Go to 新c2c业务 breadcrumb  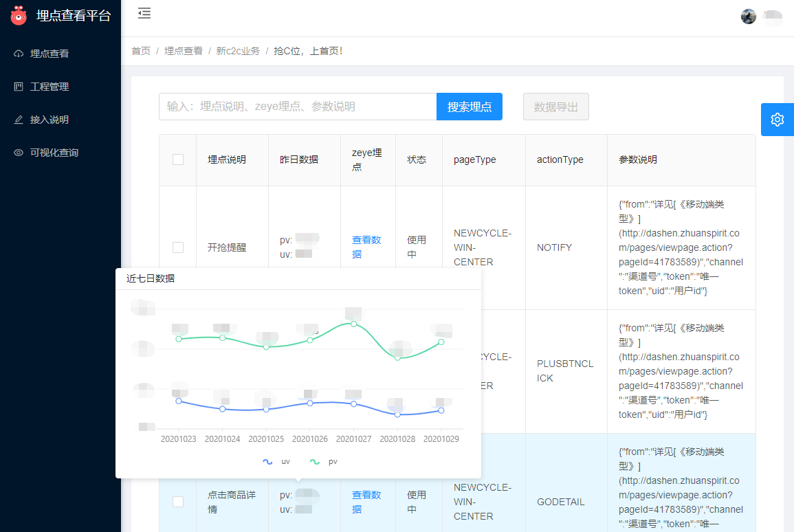tap(238, 51)
